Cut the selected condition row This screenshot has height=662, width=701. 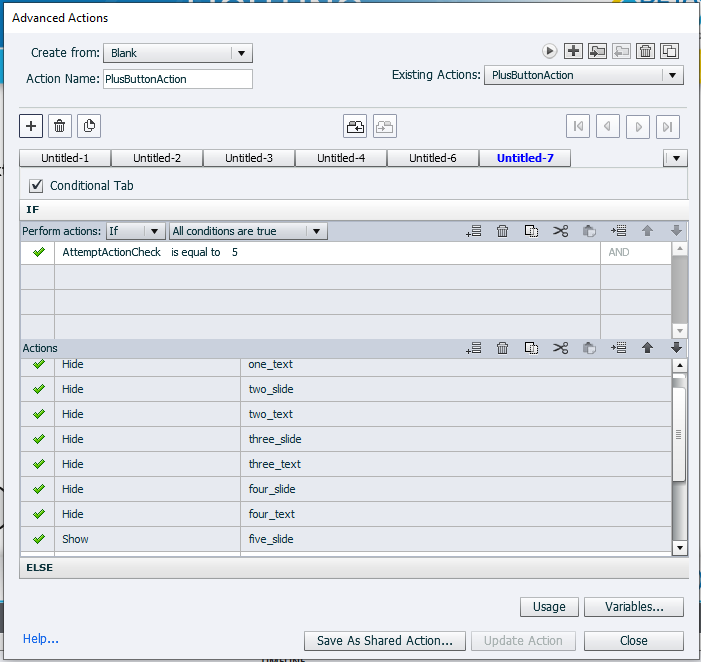560,231
